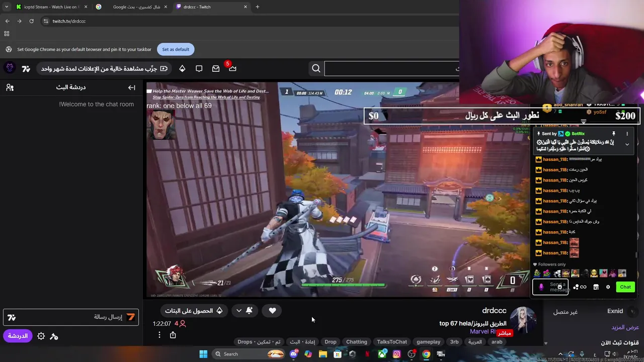Open Prime loot crown icon with badge
This screenshot has width=644, height=362.
point(232,68)
